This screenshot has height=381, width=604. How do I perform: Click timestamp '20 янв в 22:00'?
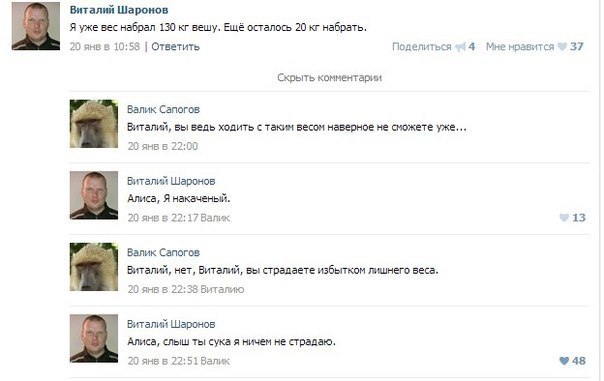163,146
